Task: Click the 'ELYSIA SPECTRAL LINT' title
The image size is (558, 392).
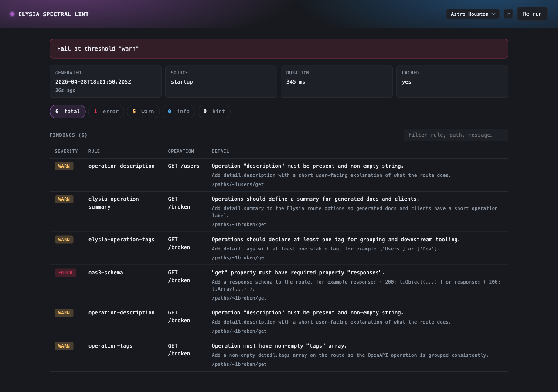Action: (x=54, y=14)
